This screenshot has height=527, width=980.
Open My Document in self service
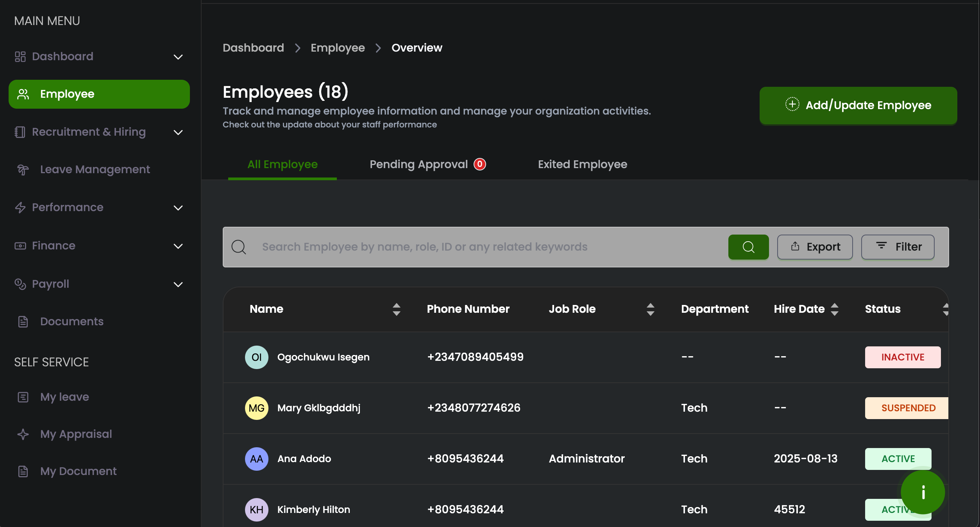pos(78,471)
